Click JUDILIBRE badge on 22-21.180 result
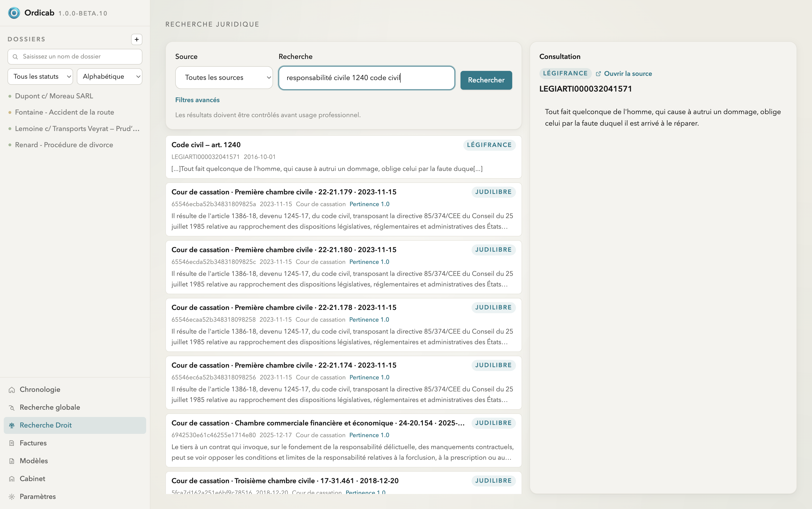This screenshot has height=509, width=812. (x=493, y=250)
